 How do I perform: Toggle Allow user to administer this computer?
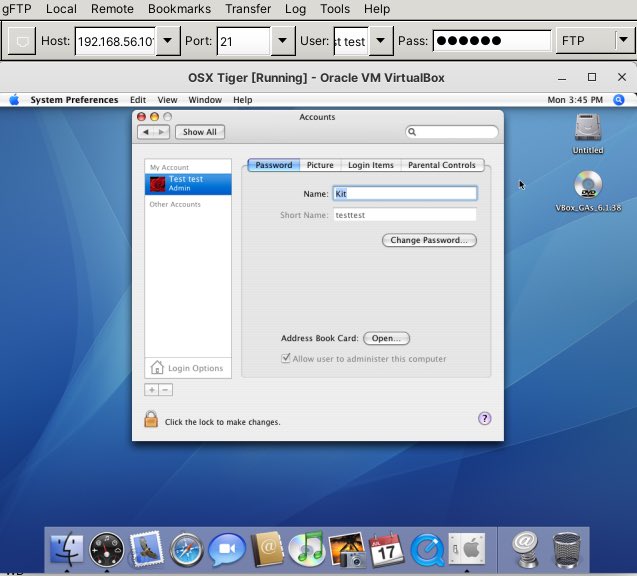[x=286, y=358]
